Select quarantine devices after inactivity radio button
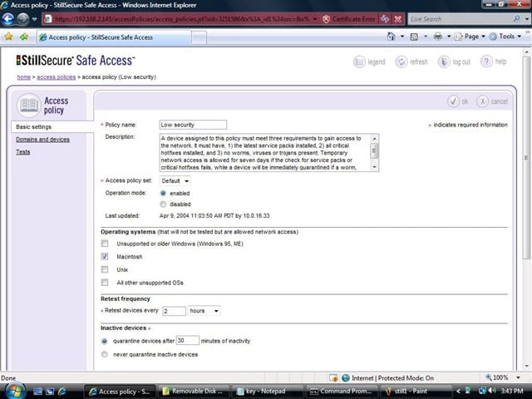The height and width of the screenshot is (399, 532). (105, 341)
